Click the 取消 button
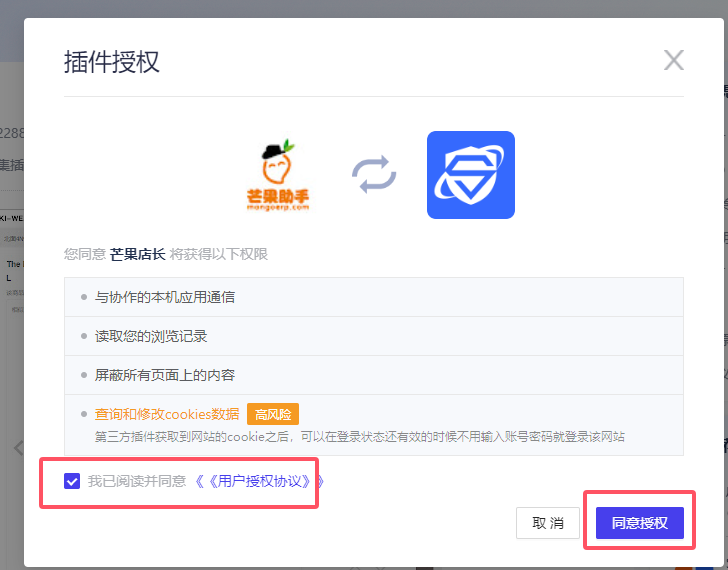The width and height of the screenshot is (728, 570). pyautogui.click(x=548, y=523)
